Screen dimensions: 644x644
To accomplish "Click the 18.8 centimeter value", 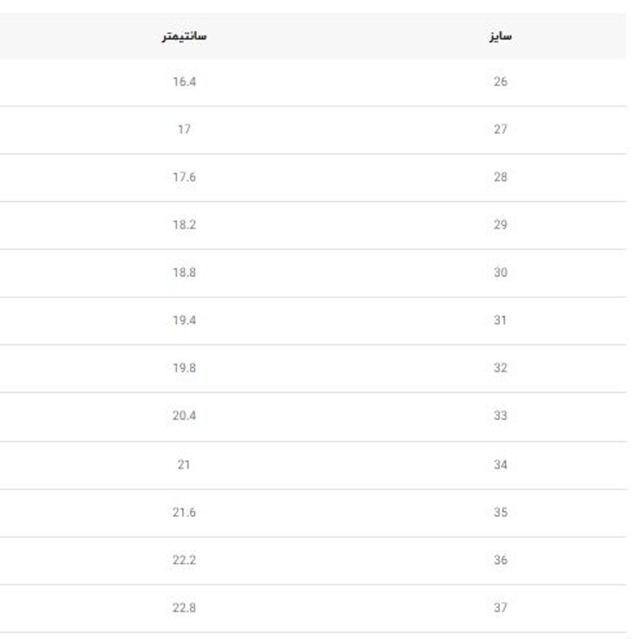I will coord(184,273).
